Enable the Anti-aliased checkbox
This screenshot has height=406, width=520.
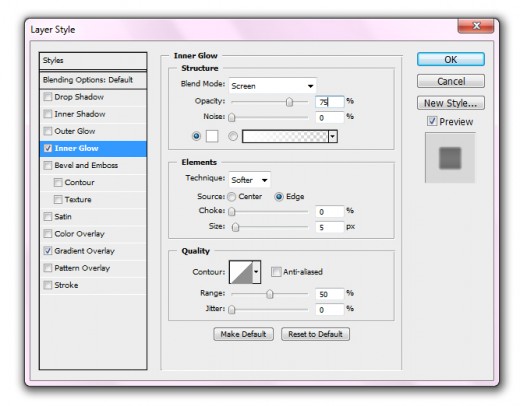276,272
